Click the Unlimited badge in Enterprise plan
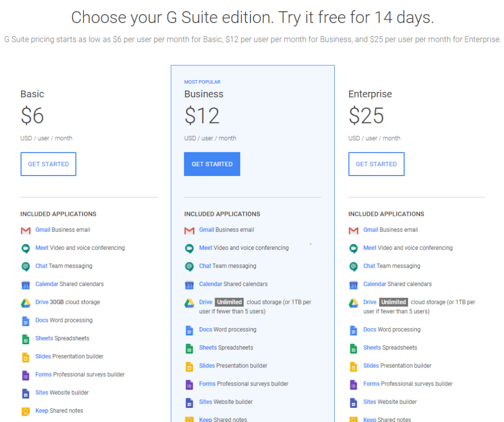 click(x=394, y=302)
